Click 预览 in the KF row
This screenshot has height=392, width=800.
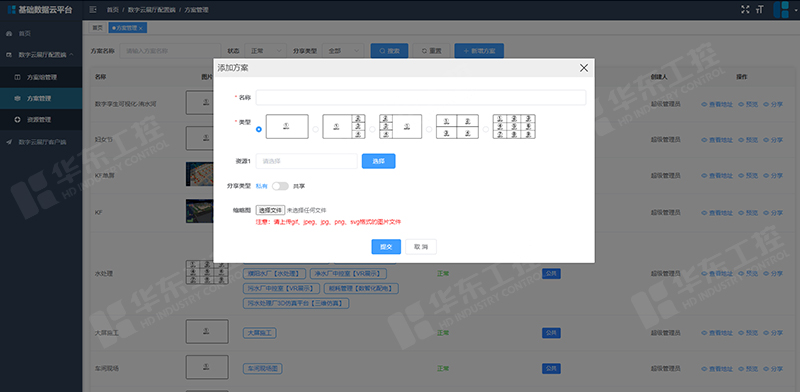tap(748, 212)
